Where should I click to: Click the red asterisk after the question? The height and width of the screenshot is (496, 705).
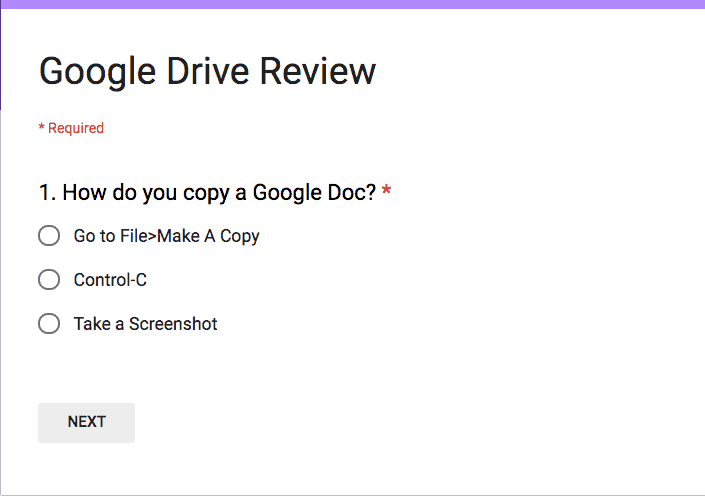click(x=386, y=190)
